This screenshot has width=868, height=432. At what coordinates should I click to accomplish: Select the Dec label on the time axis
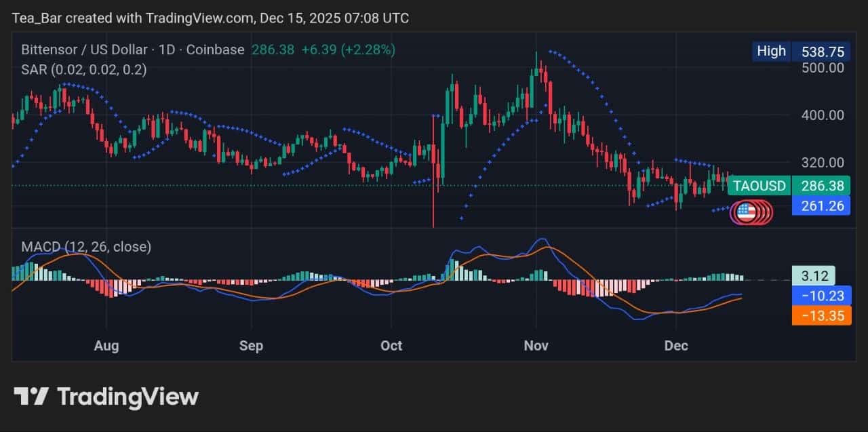pos(676,346)
